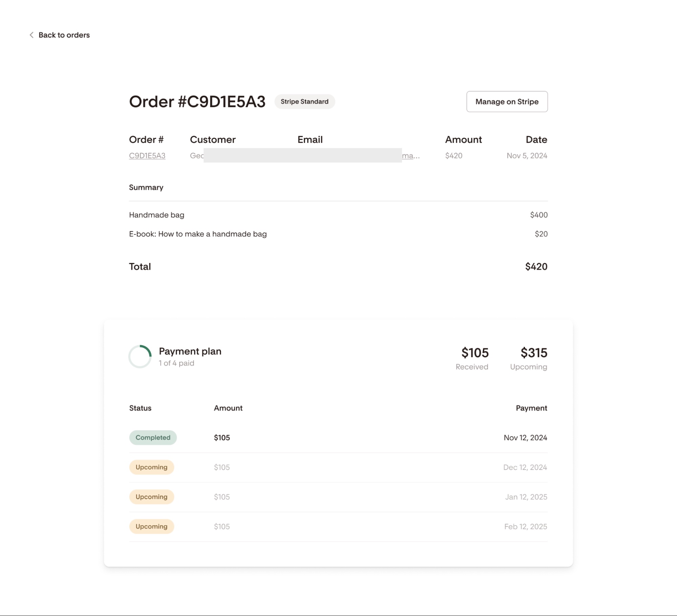Click the Order #C9D1E5A3 page heading
677x616 pixels.
tap(197, 102)
